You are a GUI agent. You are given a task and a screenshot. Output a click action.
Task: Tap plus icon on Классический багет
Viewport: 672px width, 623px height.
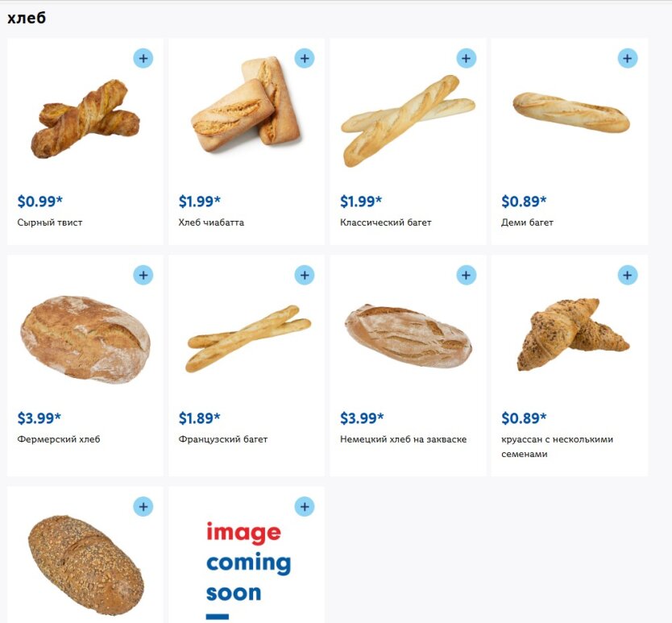pyautogui.click(x=467, y=58)
